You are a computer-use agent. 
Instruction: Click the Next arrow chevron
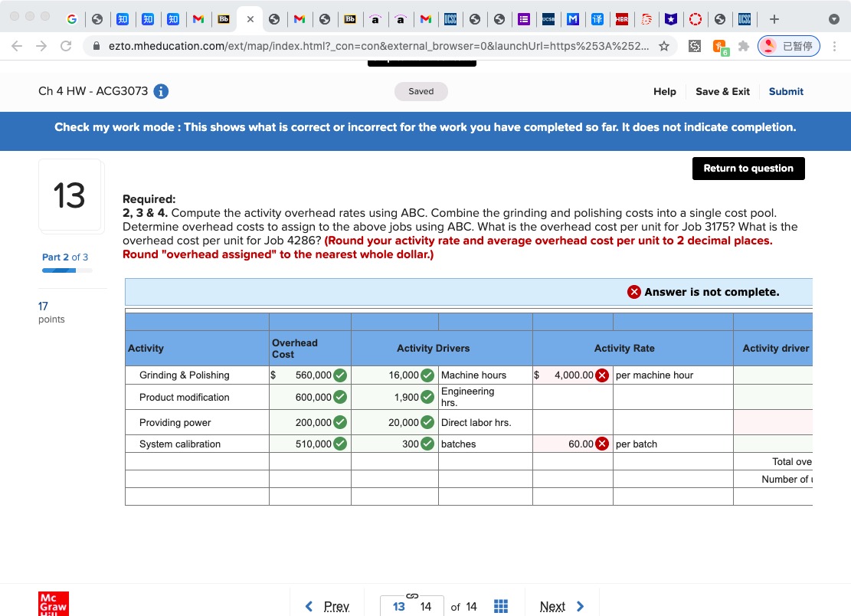coord(580,606)
